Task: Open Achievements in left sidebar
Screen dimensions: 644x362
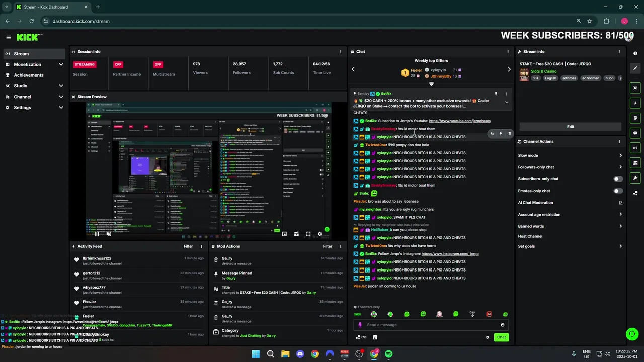Action: click(34, 75)
